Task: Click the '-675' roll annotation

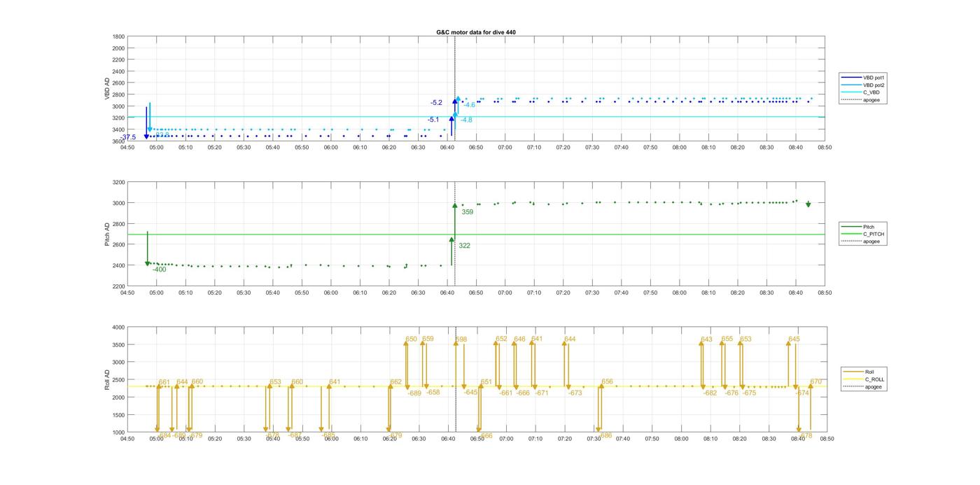Action: 749,393
